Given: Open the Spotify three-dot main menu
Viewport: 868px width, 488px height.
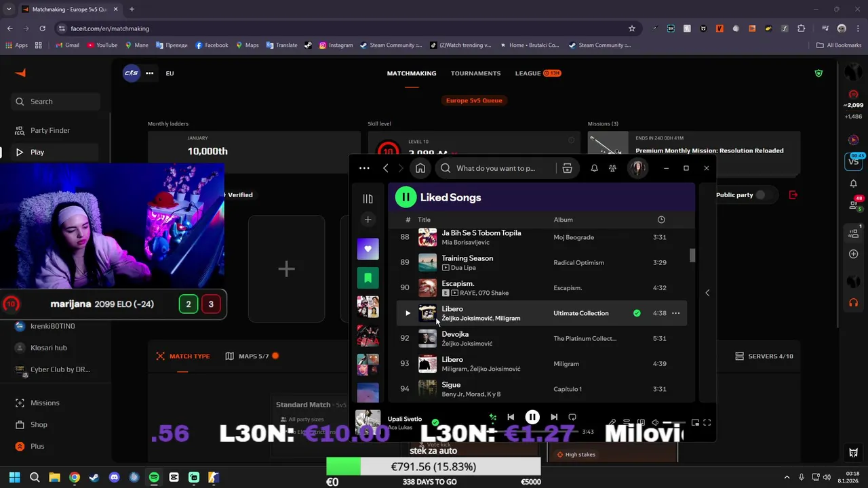Looking at the screenshot, I should click(364, 168).
